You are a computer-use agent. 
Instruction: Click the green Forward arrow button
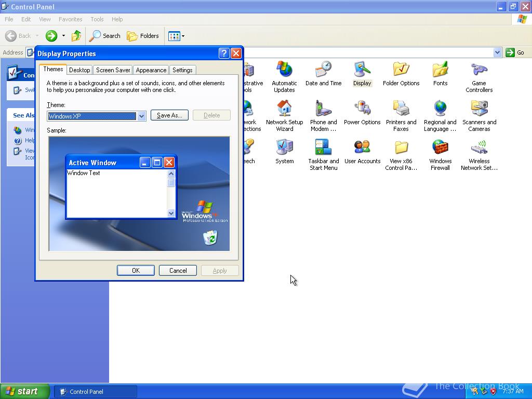point(51,36)
